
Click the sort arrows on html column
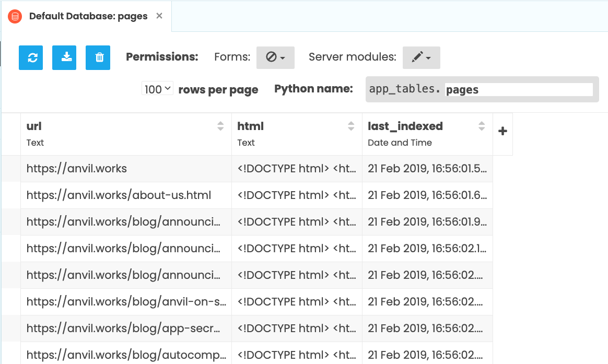click(351, 126)
